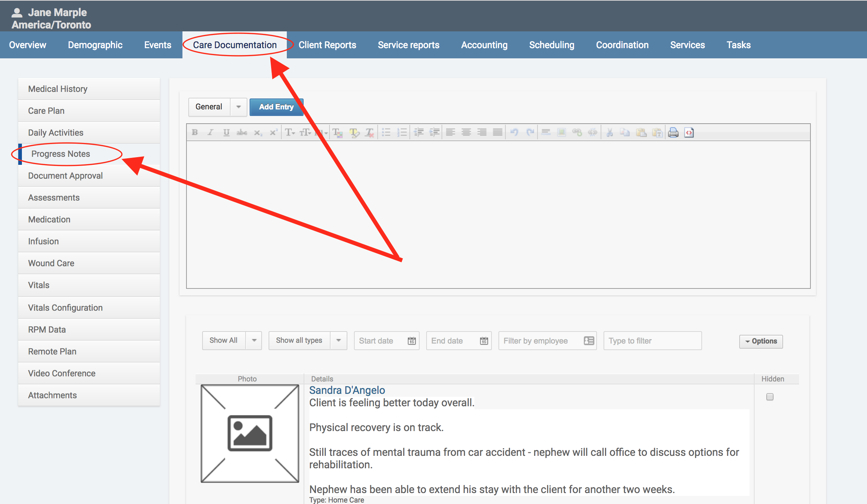This screenshot has width=867, height=504.
Task: Open the Scheduling tab
Action: [x=551, y=45]
